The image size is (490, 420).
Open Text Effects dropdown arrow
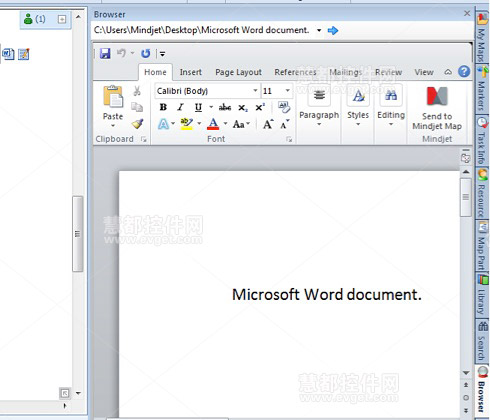point(173,124)
